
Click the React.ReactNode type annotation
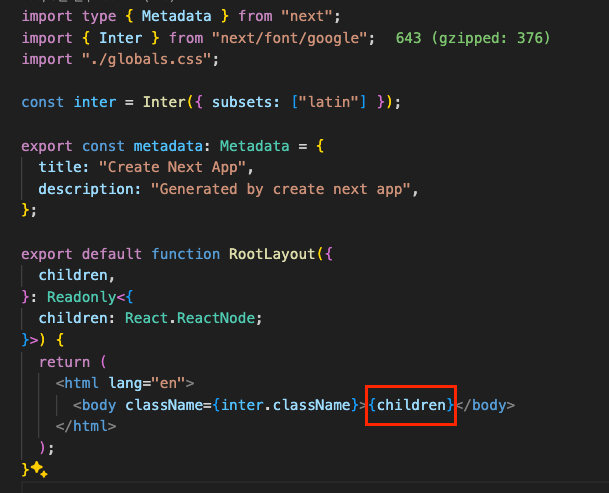(x=190, y=318)
